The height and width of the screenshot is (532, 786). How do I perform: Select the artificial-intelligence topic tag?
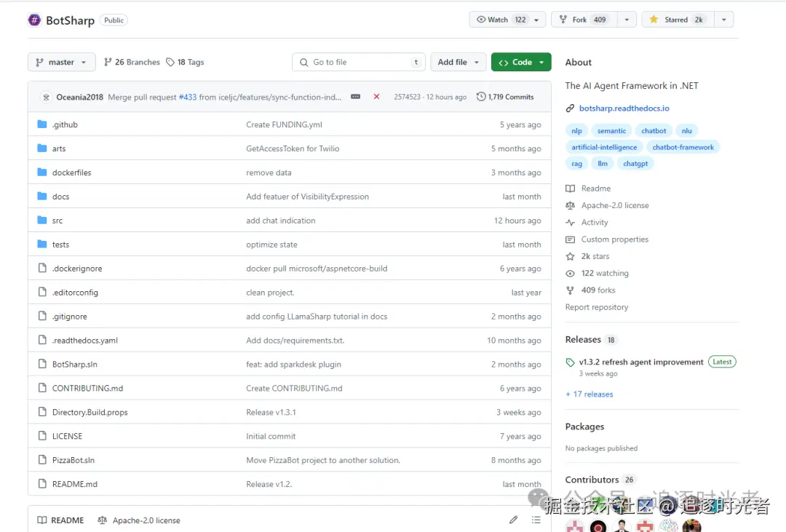coord(604,148)
